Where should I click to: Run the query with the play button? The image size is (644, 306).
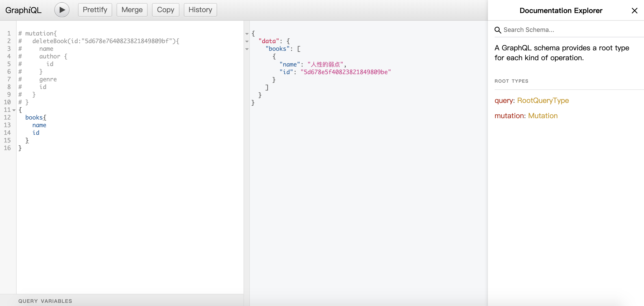click(62, 10)
